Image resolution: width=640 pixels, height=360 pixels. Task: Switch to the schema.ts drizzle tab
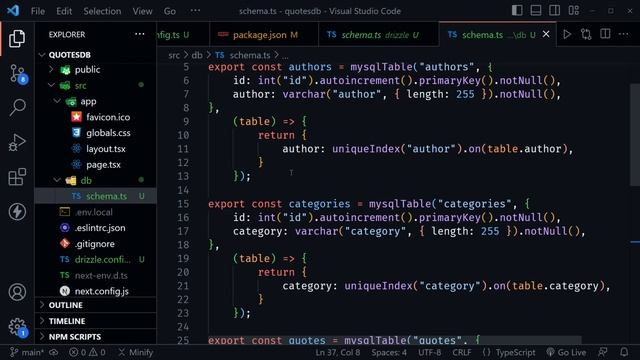378,35
